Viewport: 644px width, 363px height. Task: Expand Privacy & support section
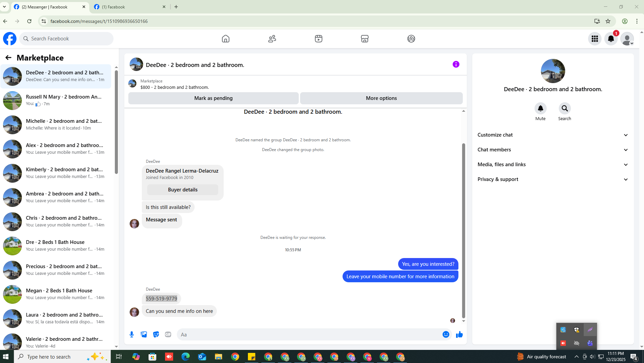click(553, 179)
